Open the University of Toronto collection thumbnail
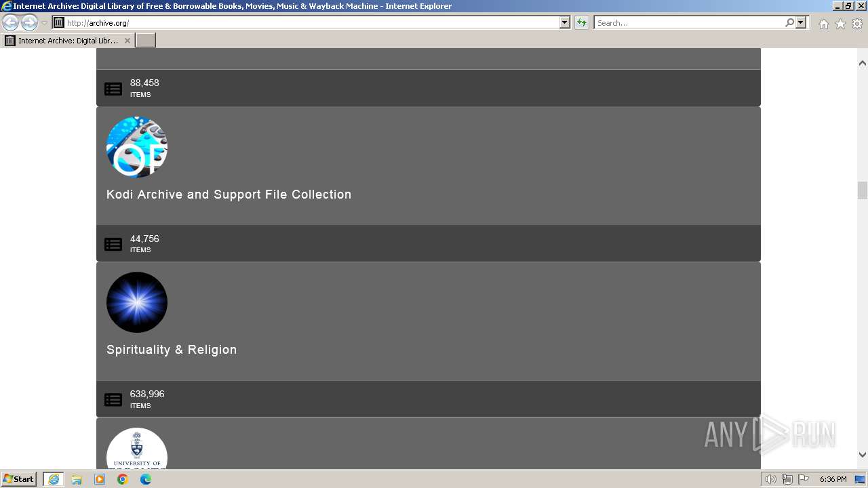 pyautogui.click(x=137, y=449)
